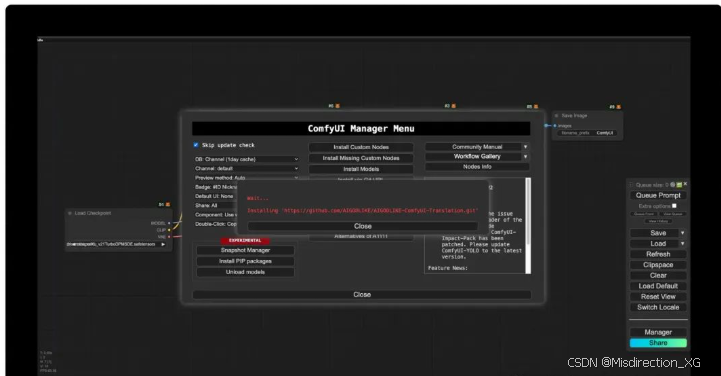Click Install Models button

(x=361, y=169)
